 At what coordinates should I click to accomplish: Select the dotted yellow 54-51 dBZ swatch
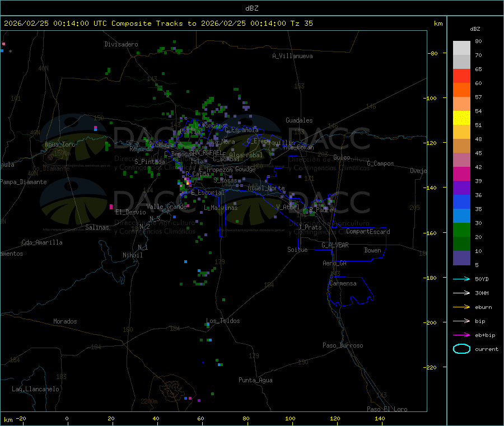[x=461, y=118]
